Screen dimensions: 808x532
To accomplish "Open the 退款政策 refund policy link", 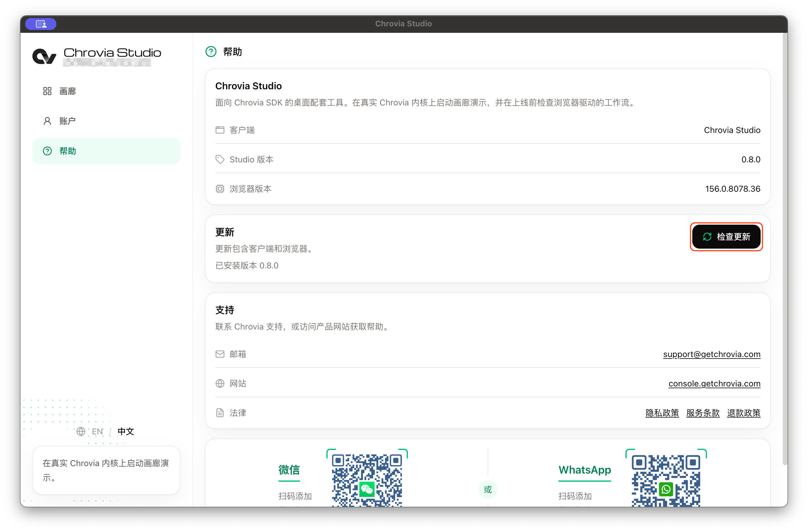I will (744, 412).
